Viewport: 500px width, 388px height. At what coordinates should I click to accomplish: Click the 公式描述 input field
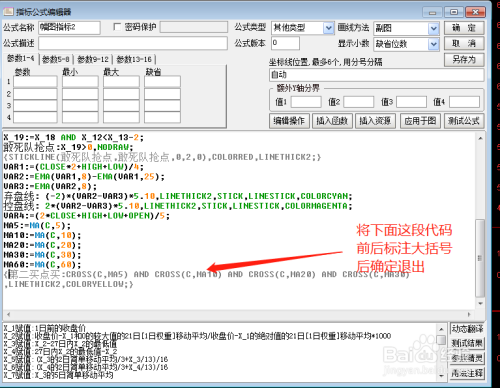pyautogui.click(x=133, y=43)
